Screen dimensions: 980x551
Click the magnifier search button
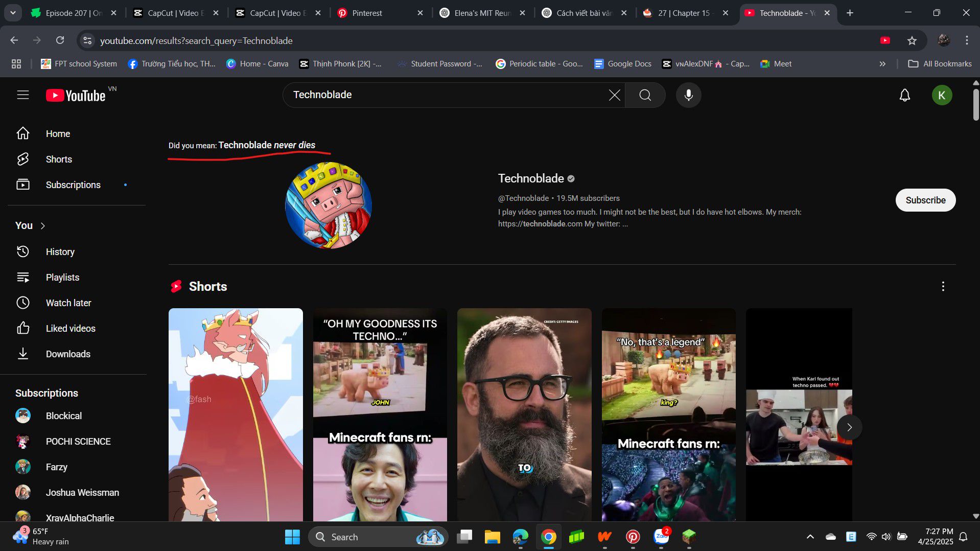[645, 95]
